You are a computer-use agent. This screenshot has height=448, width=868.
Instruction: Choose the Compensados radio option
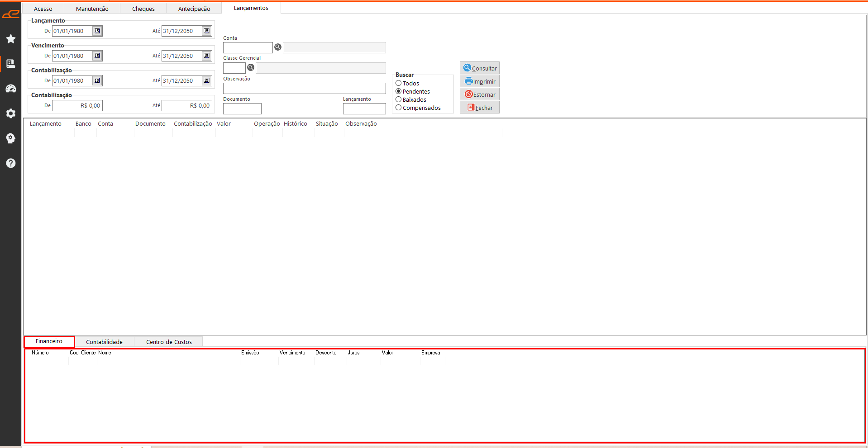(x=399, y=108)
